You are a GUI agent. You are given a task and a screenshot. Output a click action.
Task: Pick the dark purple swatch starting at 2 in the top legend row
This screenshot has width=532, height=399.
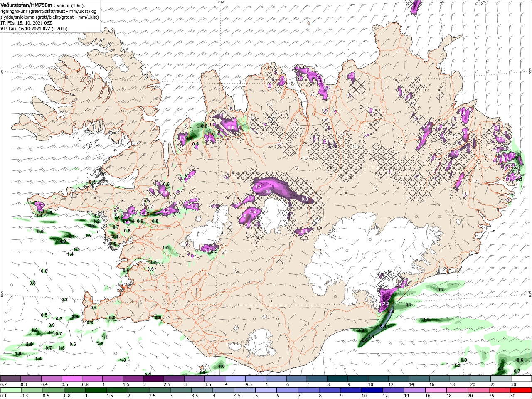(x=153, y=379)
